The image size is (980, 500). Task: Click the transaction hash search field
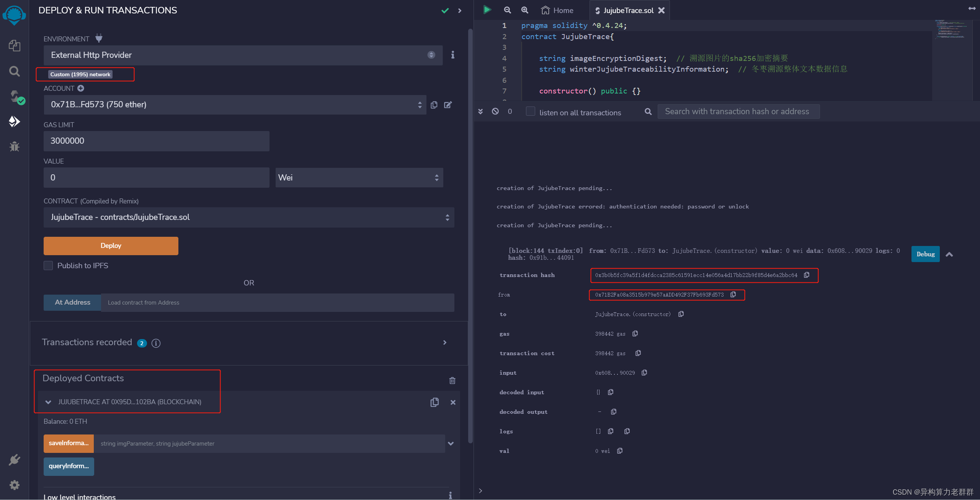tap(738, 111)
